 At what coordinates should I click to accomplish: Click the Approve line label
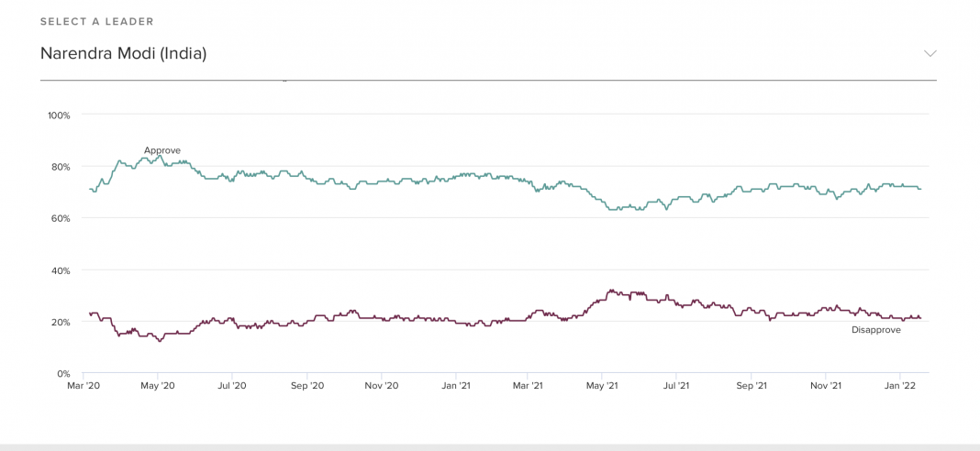coord(162,150)
